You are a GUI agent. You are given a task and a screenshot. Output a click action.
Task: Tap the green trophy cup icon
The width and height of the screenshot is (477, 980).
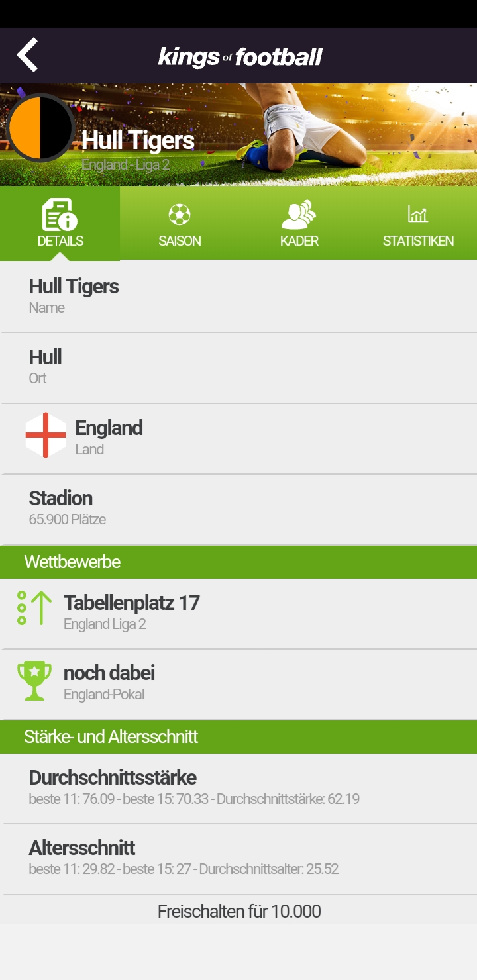click(x=34, y=681)
